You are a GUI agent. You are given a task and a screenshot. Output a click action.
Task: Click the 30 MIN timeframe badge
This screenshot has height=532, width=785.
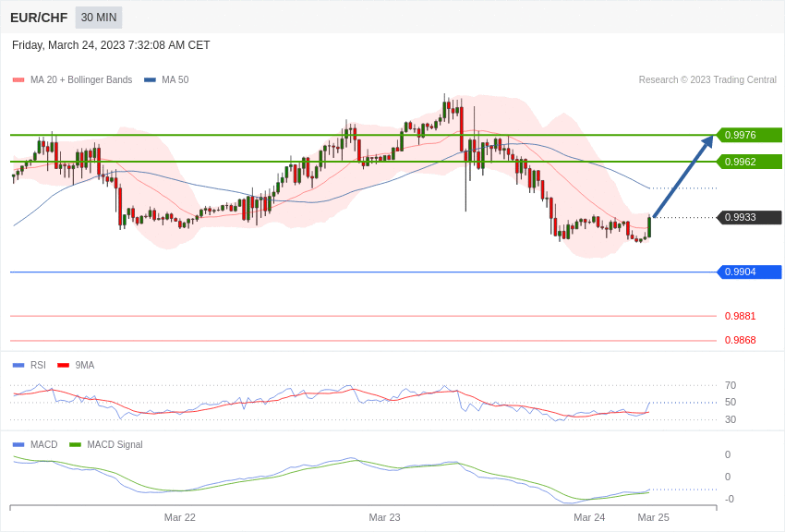(x=99, y=18)
